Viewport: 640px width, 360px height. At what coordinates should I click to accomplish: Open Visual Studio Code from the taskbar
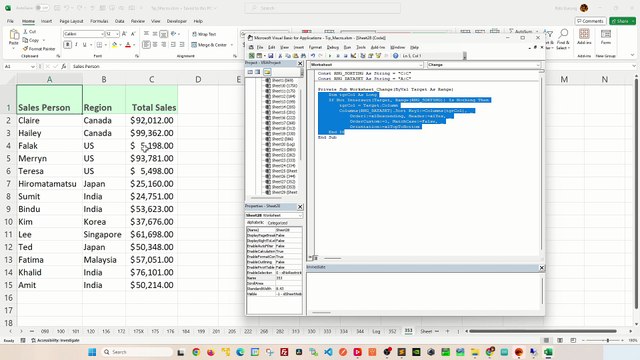(328, 352)
